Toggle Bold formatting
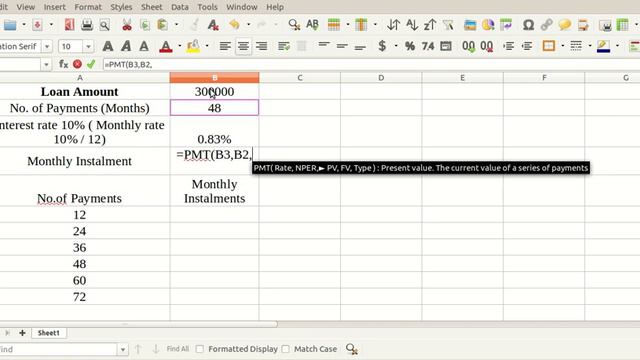The image size is (640, 360). click(108, 46)
